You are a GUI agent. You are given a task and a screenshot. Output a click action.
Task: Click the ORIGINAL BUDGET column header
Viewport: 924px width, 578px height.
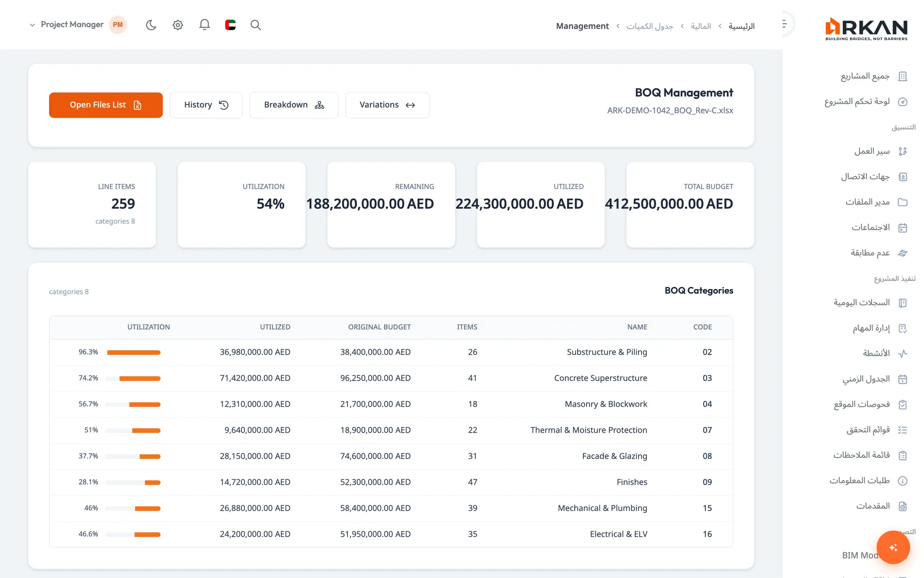tap(379, 327)
